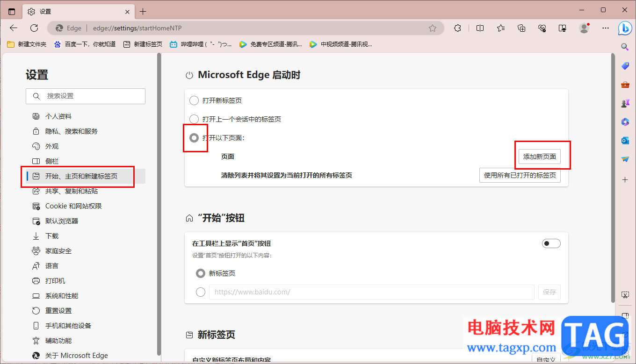Select the custom URL radio button
Viewport: 636px width, 364px height.
click(x=201, y=292)
